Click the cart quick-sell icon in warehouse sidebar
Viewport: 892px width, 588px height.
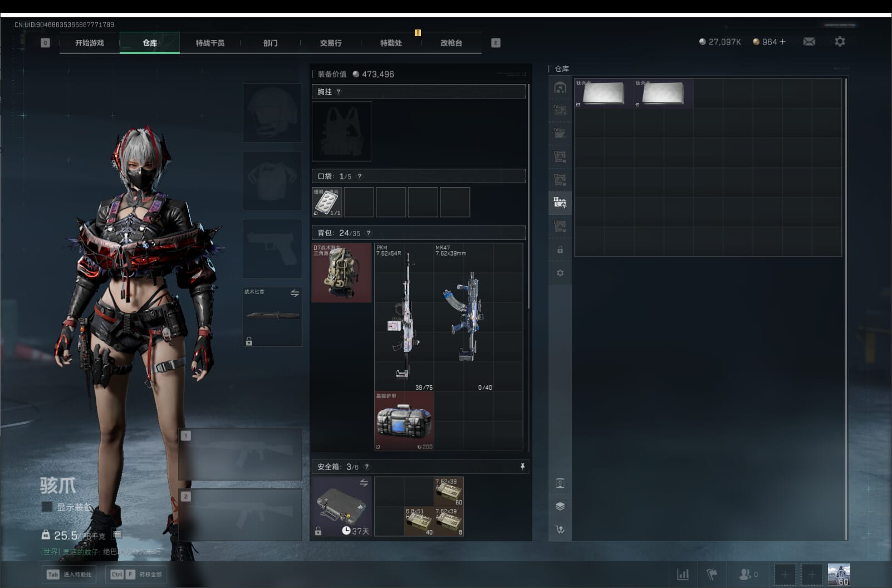tap(560, 530)
